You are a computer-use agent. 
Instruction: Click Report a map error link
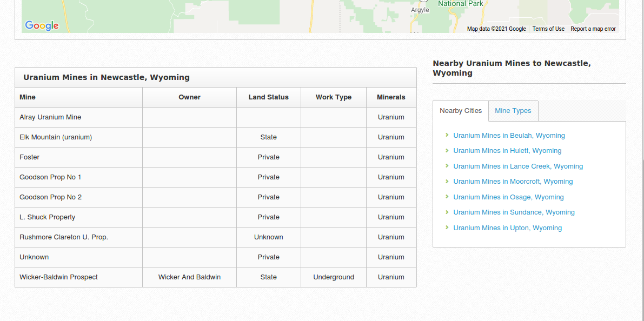[593, 29]
